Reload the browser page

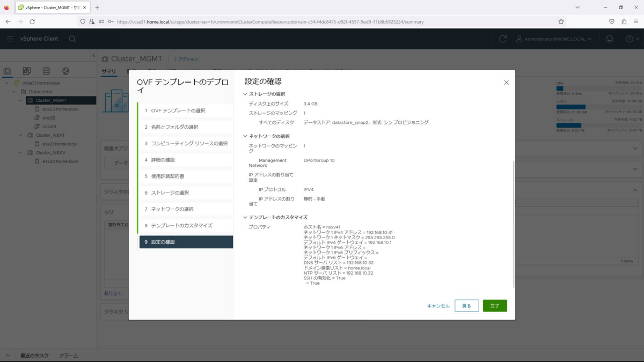click(32, 21)
